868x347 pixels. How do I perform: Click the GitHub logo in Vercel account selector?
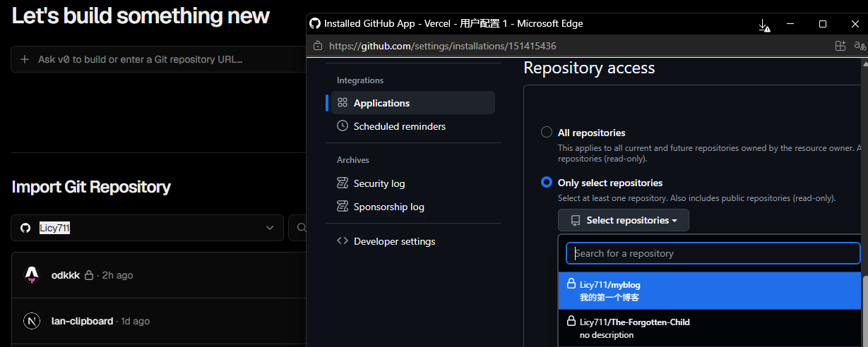(25, 228)
